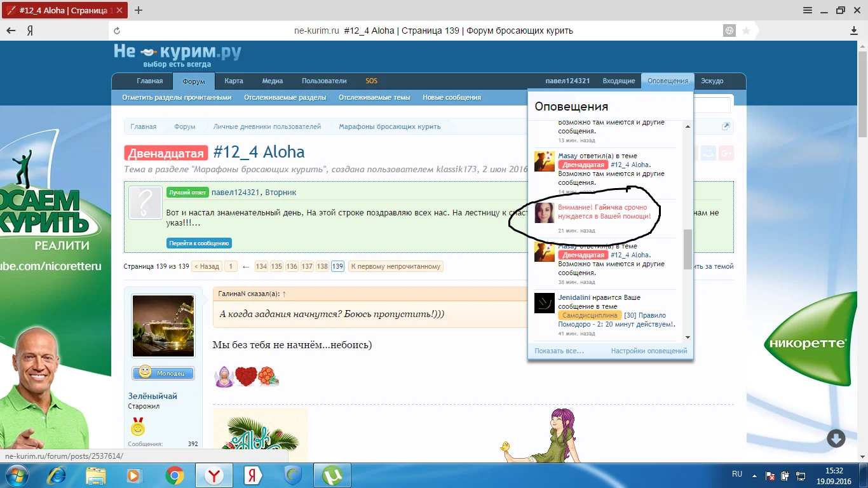Open the павел124321 account menu in the navbar
The width and height of the screenshot is (868, 488).
pos(567,81)
